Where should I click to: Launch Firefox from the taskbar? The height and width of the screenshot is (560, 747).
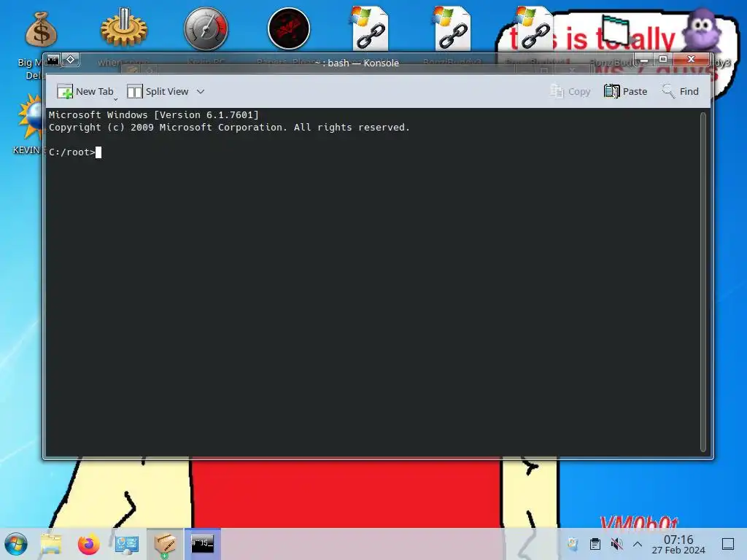(88, 544)
